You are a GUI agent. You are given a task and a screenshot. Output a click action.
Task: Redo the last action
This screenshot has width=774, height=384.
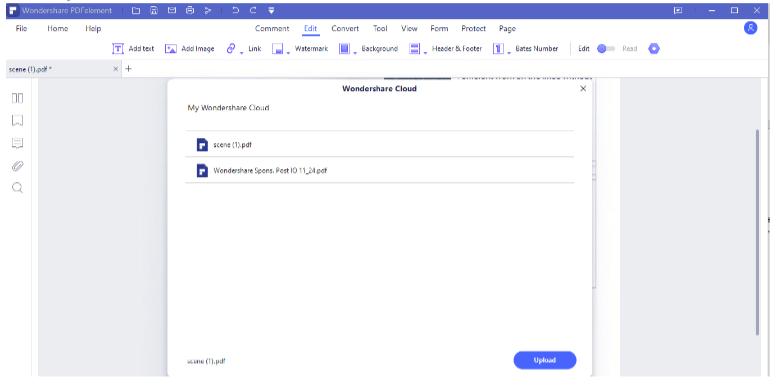pyautogui.click(x=253, y=10)
